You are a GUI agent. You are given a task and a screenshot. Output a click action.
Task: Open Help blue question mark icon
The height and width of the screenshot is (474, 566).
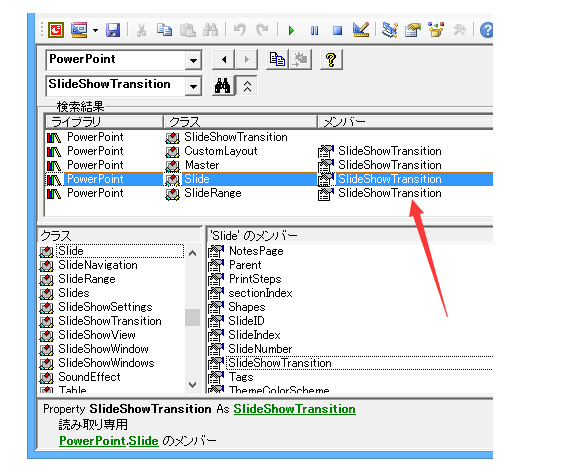click(486, 30)
